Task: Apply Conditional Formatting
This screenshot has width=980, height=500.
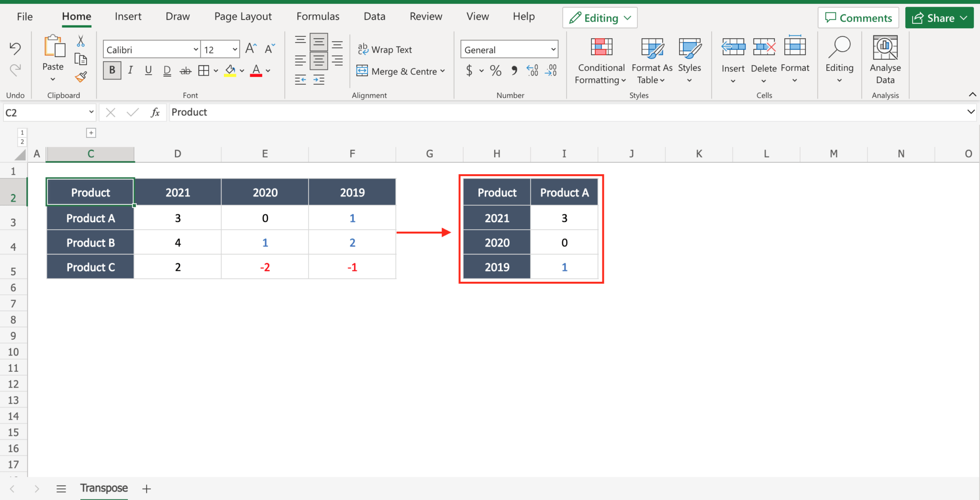Action: click(600, 61)
